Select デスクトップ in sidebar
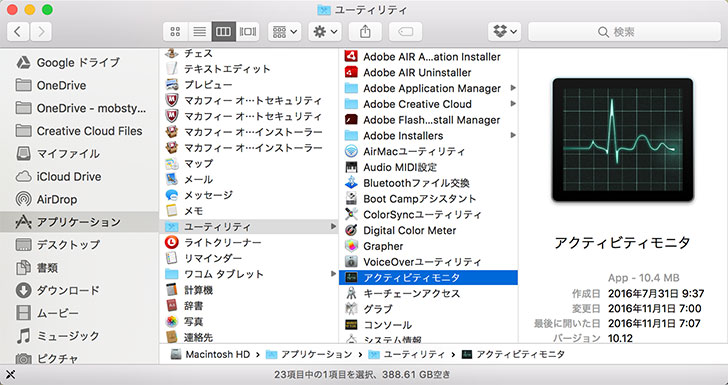 pos(79,244)
